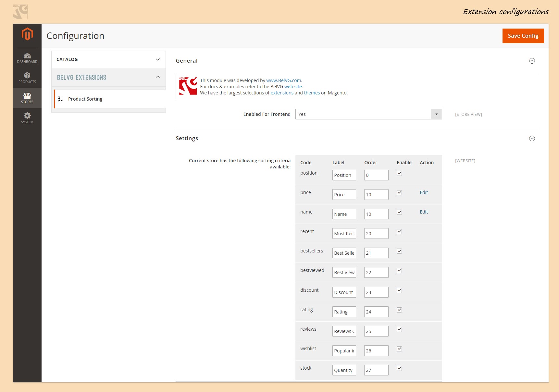Click the Position label field

[344, 175]
